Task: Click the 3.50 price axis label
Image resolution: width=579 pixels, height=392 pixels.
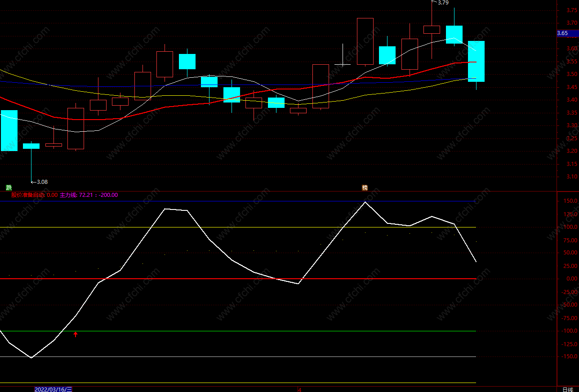Action: [572, 74]
